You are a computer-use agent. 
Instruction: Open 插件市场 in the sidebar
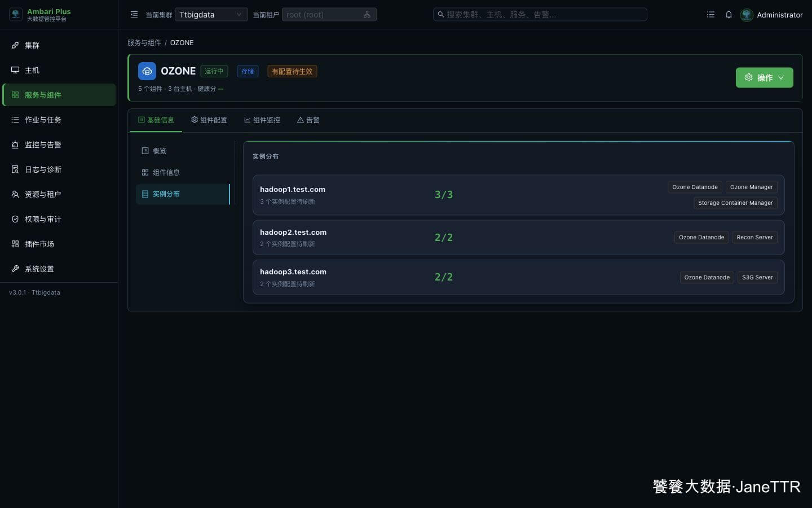pyautogui.click(x=59, y=244)
